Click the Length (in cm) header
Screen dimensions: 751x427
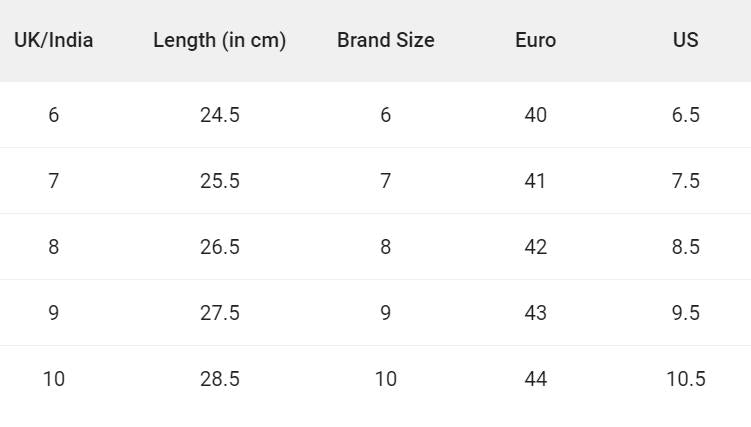[x=219, y=40]
